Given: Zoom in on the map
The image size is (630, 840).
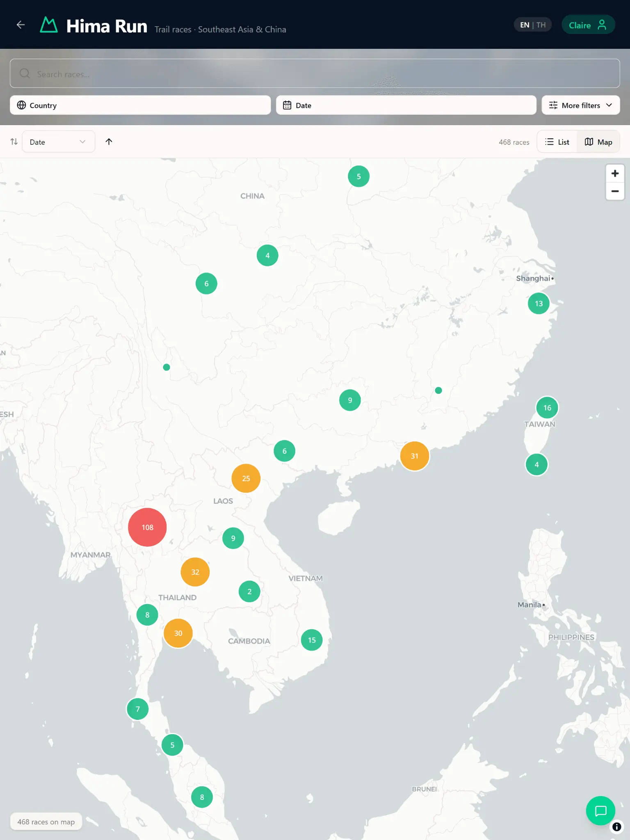Looking at the screenshot, I should point(615,173).
